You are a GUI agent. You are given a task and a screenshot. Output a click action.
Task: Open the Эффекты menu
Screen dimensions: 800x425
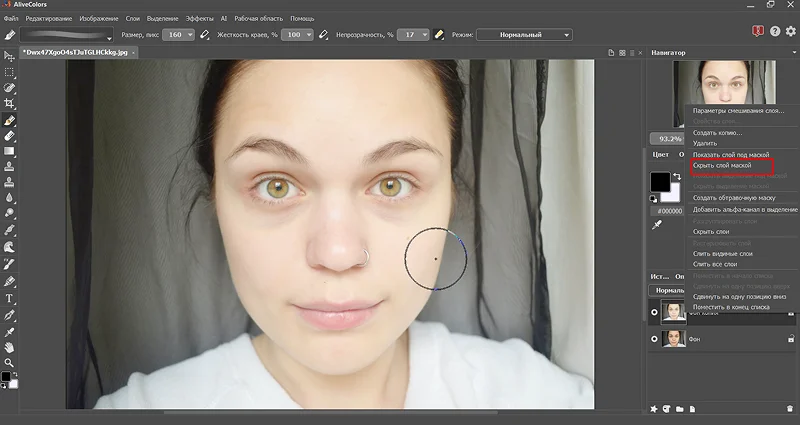click(x=199, y=18)
